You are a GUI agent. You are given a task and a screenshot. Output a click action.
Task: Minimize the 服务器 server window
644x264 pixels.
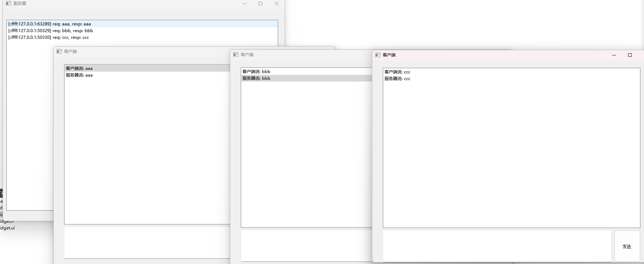pos(245,4)
